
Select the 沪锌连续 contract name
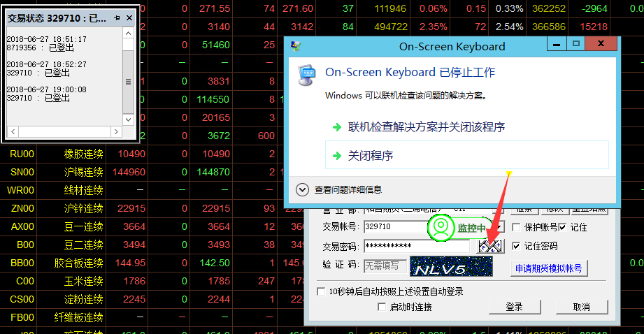83,208
